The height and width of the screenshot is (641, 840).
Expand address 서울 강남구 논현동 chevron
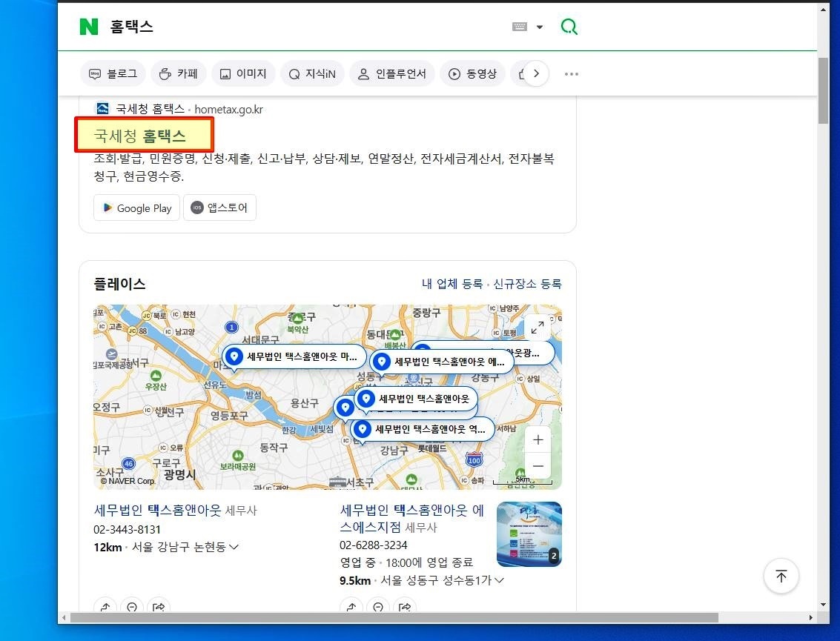coord(234,547)
